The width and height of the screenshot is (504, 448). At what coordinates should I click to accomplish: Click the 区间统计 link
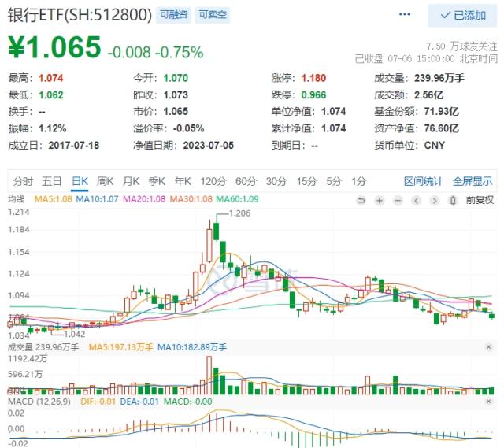424,181
